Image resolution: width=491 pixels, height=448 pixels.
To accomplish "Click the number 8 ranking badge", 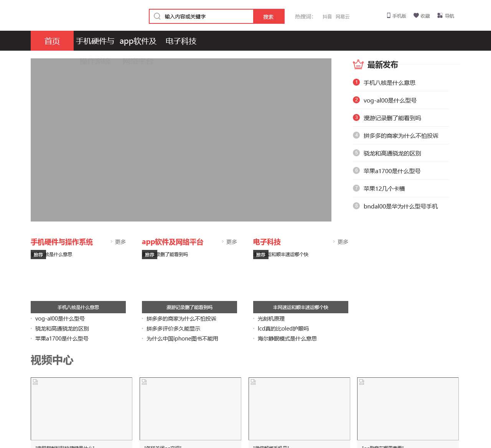I will [356, 206].
